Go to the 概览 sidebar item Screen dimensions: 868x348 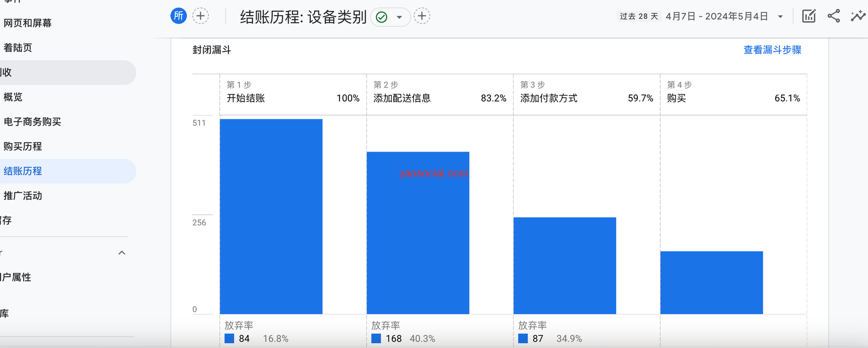pos(13,97)
